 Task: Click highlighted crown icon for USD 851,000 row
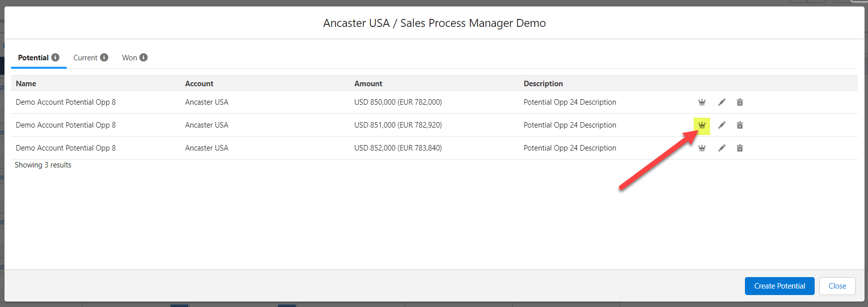click(x=702, y=125)
